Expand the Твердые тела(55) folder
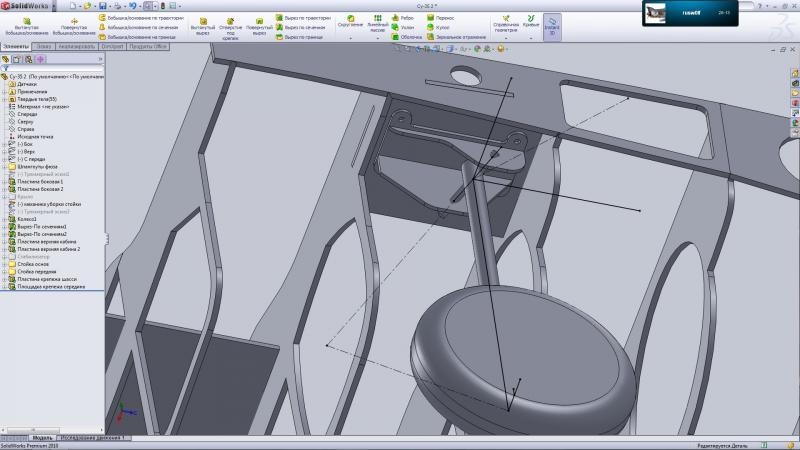Viewport: 800px width, 450px height. [x=4, y=99]
